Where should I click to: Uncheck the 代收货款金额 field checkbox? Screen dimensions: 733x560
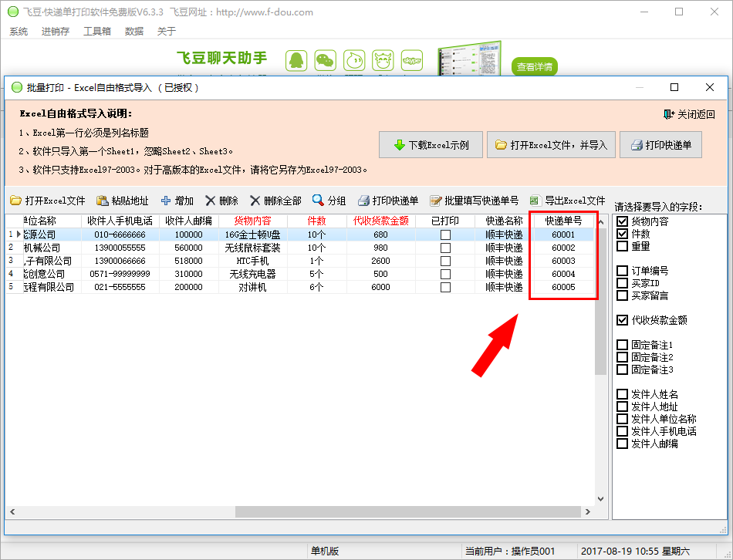point(622,320)
